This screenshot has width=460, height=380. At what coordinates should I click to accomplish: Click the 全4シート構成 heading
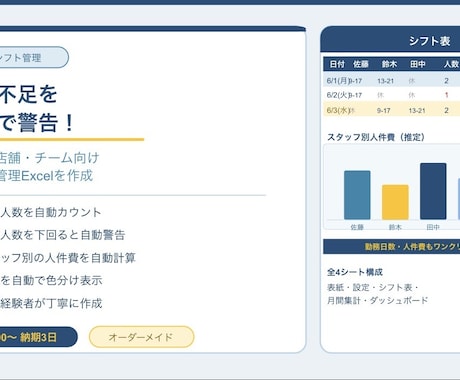pos(355,272)
